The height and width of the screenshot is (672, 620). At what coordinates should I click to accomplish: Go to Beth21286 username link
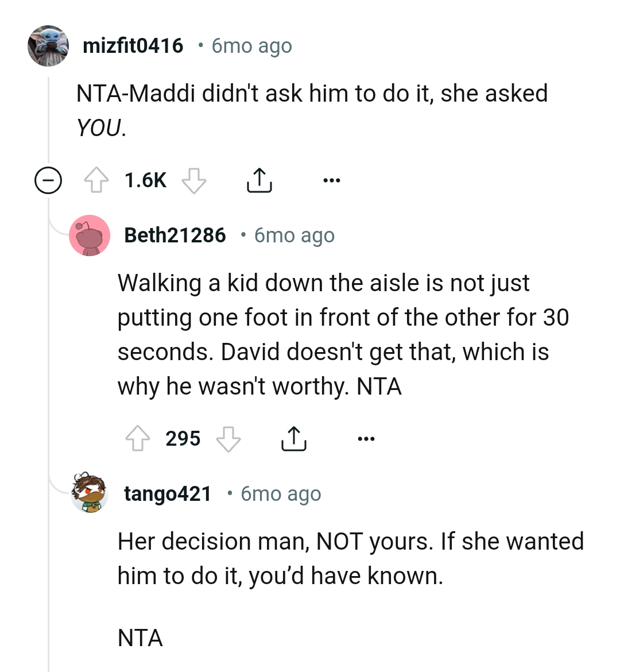point(175,235)
